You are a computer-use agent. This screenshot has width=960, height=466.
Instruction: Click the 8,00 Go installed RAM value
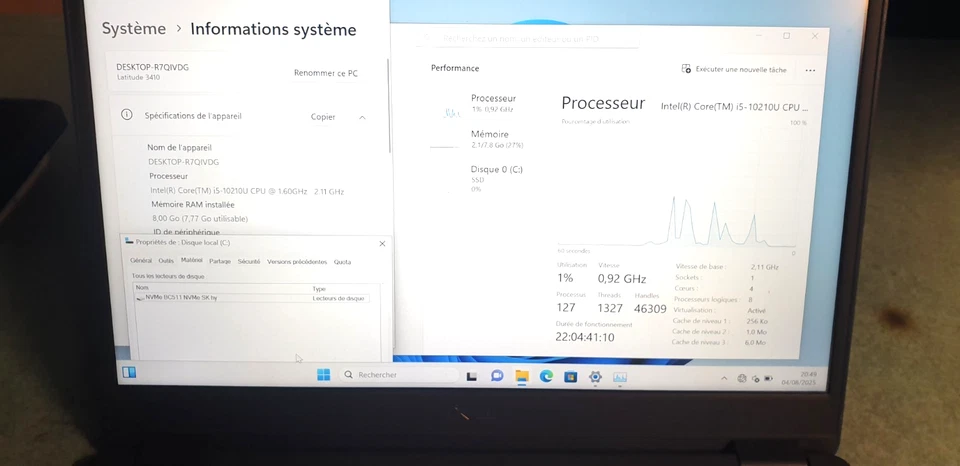pyautogui.click(x=200, y=219)
